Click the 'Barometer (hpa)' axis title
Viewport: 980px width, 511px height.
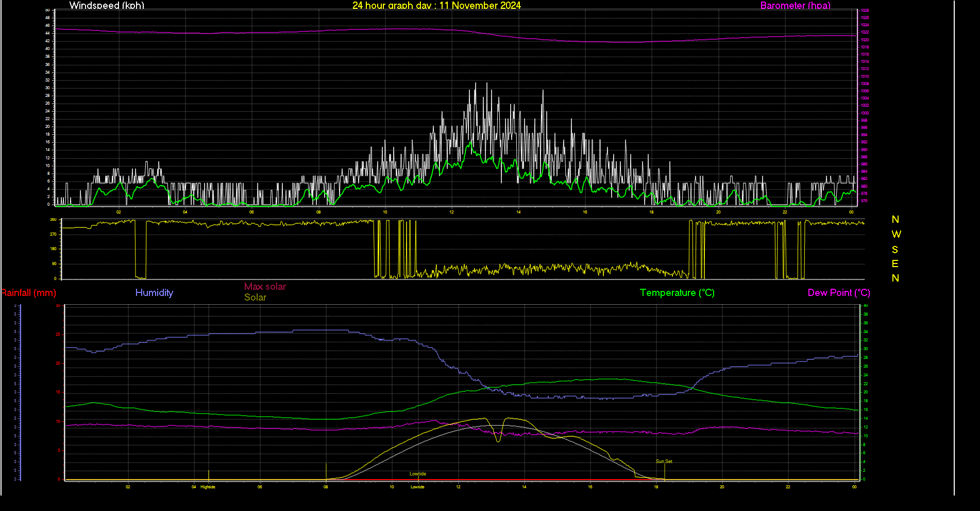pos(796,5)
